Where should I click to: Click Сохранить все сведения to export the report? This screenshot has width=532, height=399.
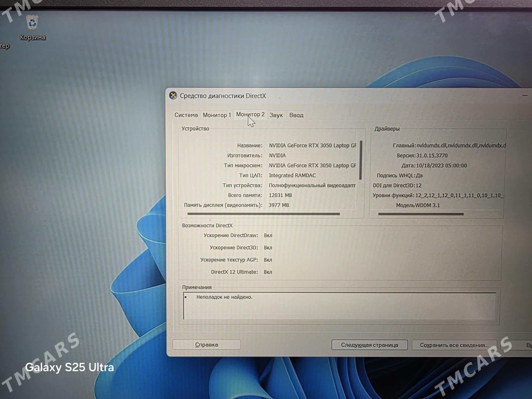pos(454,344)
